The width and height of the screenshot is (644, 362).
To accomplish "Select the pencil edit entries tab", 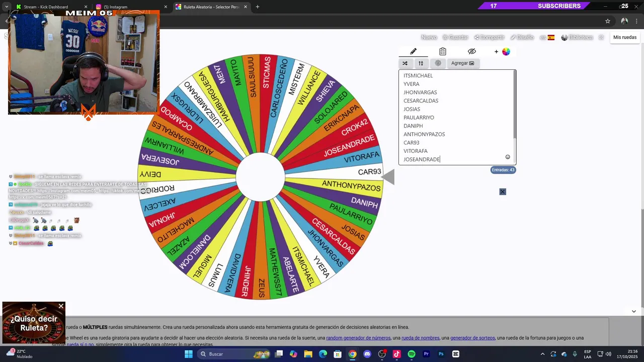I will [x=413, y=51].
